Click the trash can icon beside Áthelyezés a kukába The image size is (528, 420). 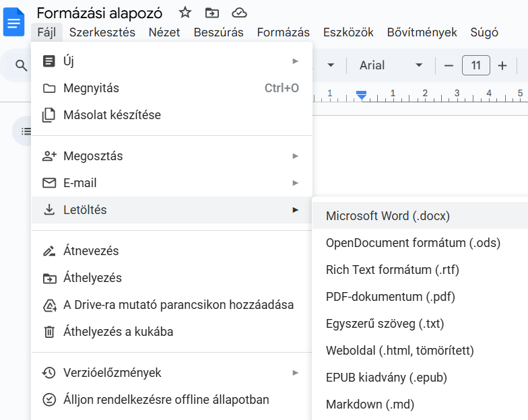pos(49,332)
